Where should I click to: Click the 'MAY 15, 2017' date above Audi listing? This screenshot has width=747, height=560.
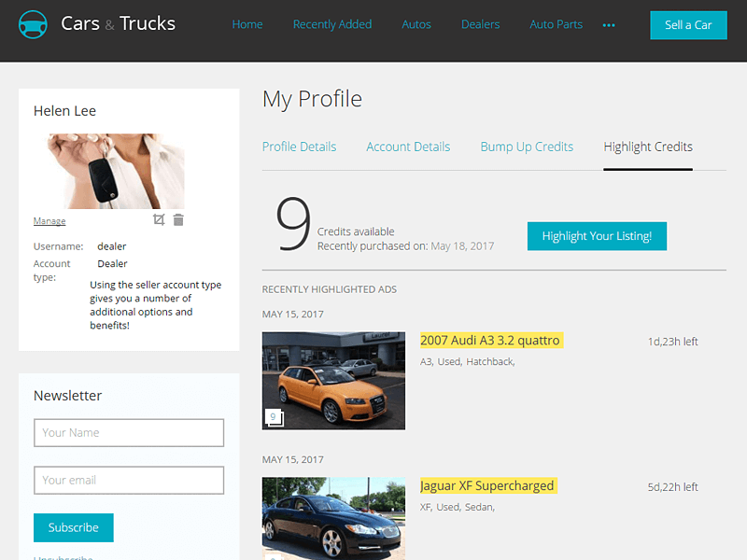click(x=292, y=315)
